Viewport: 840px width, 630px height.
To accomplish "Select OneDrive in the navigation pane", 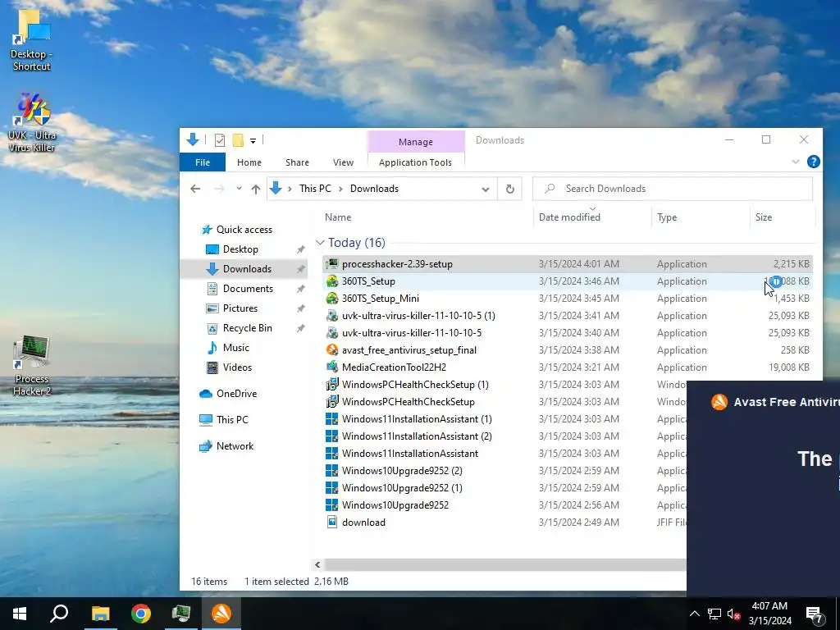I will click(236, 394).
